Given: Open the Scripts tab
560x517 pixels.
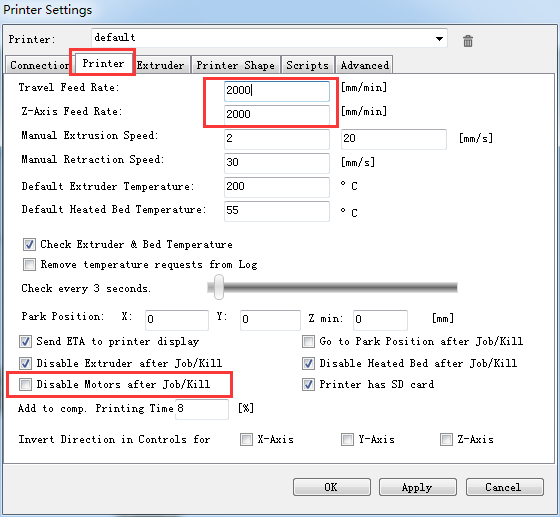Looking at the screenshot, I should 308,65.
